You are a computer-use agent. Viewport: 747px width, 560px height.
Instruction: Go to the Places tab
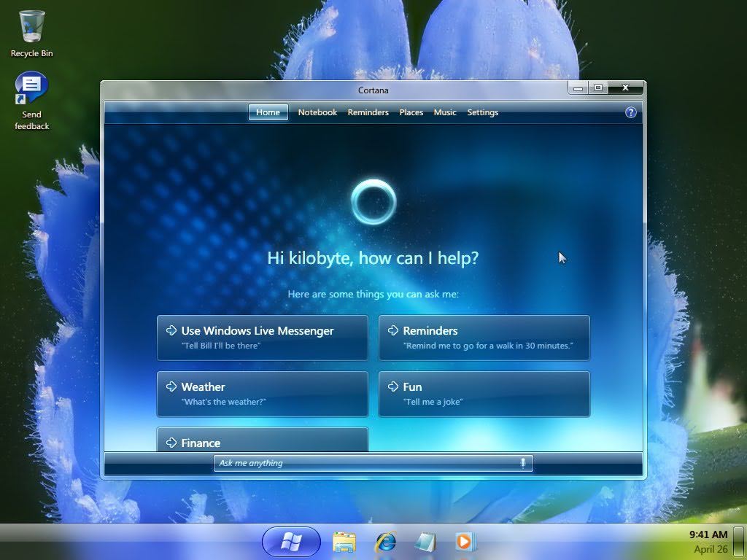pyautogui.click(x=411, y=112)
